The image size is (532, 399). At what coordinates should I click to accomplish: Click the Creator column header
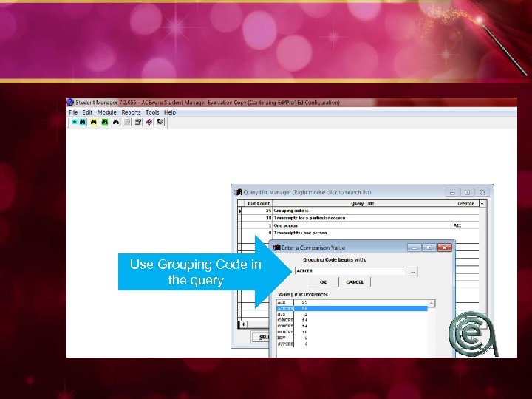click(465, 204)
